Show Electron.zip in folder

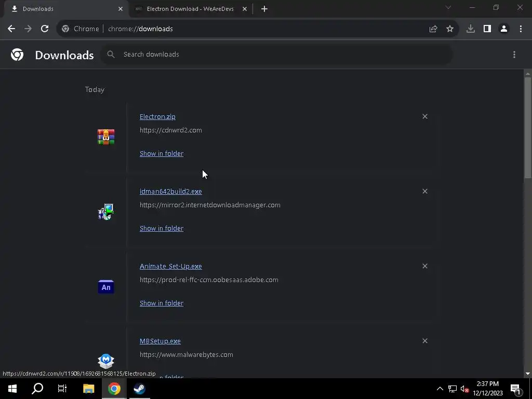pos(162,154)
